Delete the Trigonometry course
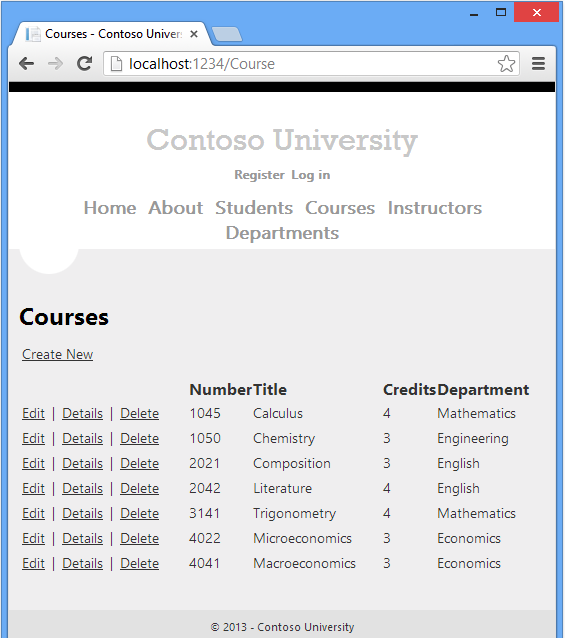This screenshot has height=638, width=565. pos(140,513)
